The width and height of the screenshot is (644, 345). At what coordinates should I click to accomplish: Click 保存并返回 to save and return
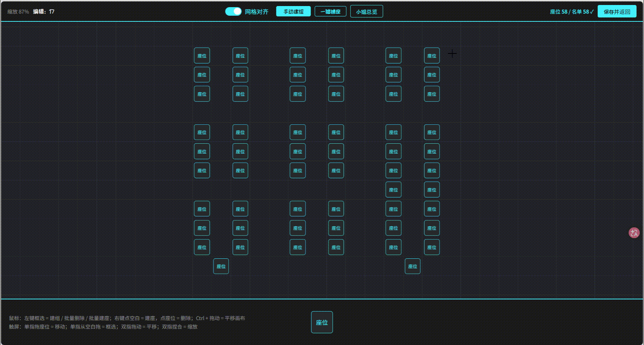tap(617, 11)
